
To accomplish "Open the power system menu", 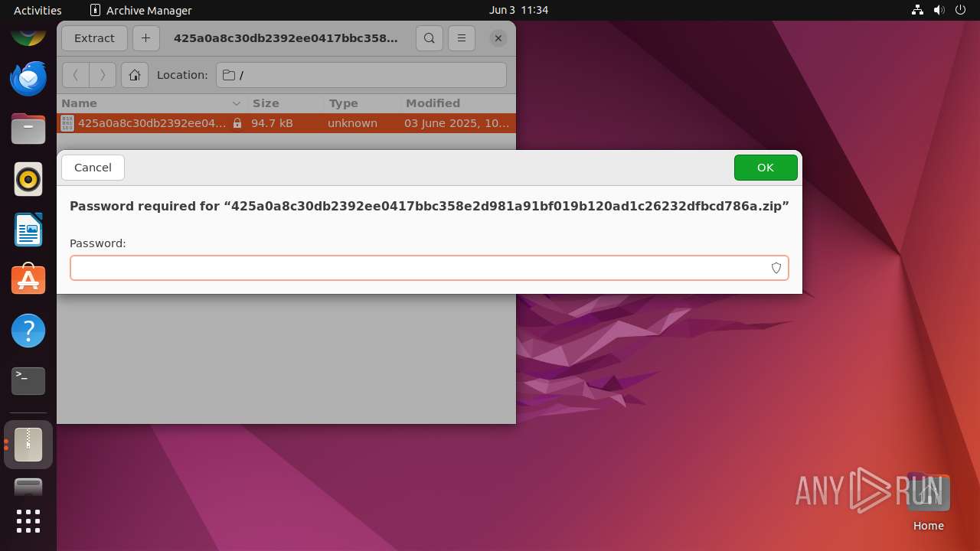I will point(962,10).
